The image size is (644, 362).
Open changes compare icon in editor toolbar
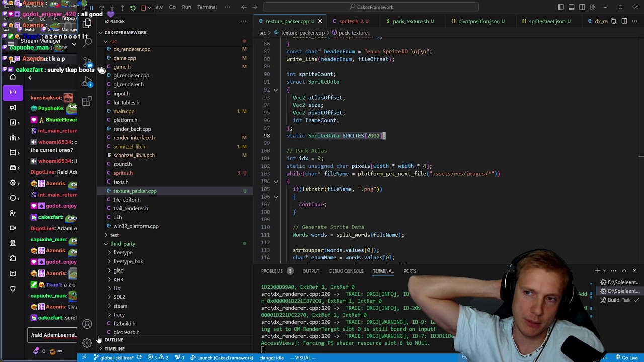pos(613,21)
